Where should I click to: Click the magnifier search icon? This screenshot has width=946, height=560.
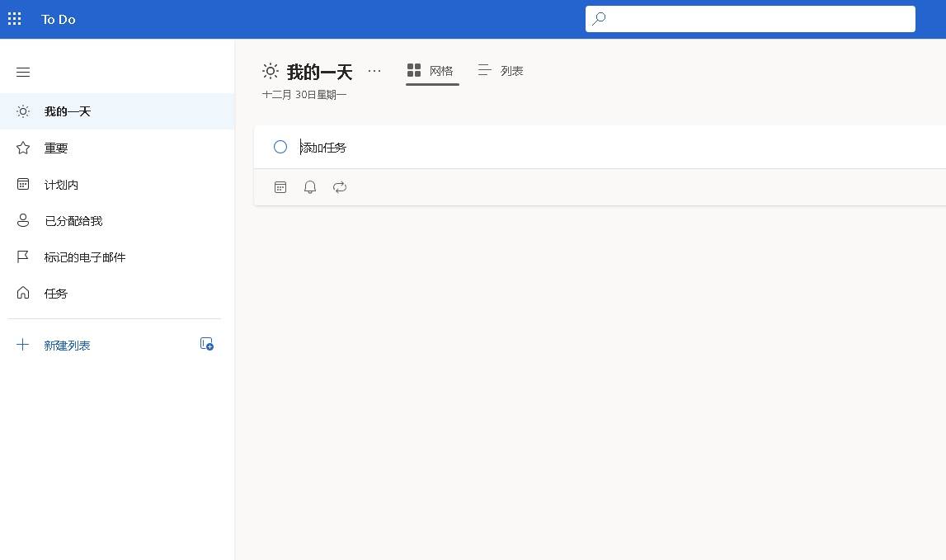click(599, 19)
